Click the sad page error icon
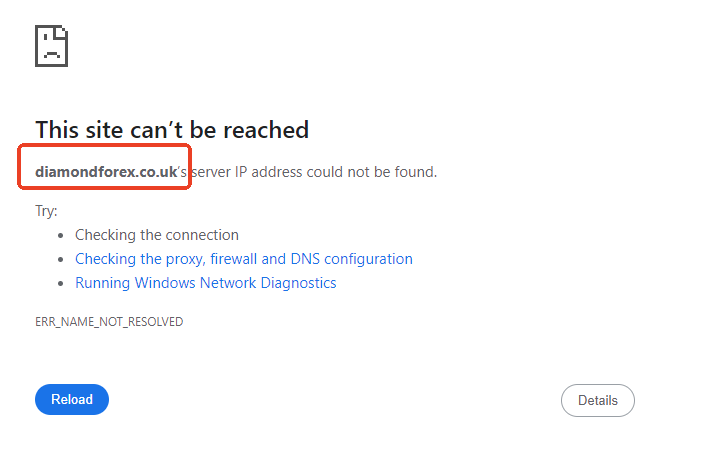Viewport: 702px width, 463px height. point(51,45)
